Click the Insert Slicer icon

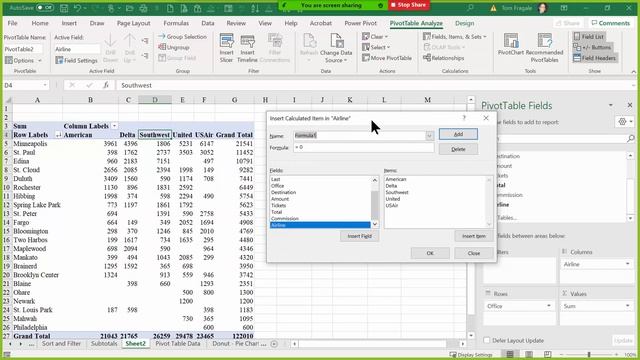point(227,48)
